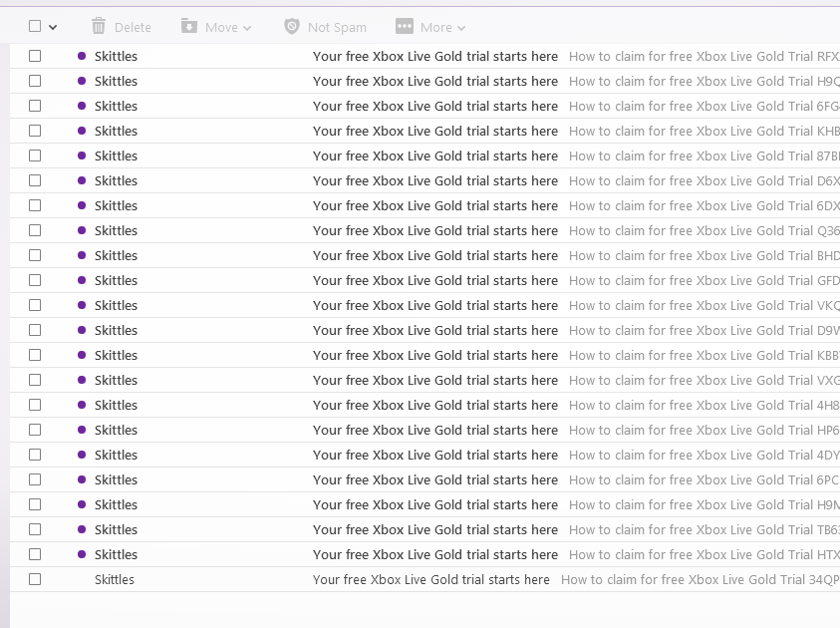Select checkbox for the H9Q trial email
This screenshot has width=840, height=628.
tap(35, 81)
